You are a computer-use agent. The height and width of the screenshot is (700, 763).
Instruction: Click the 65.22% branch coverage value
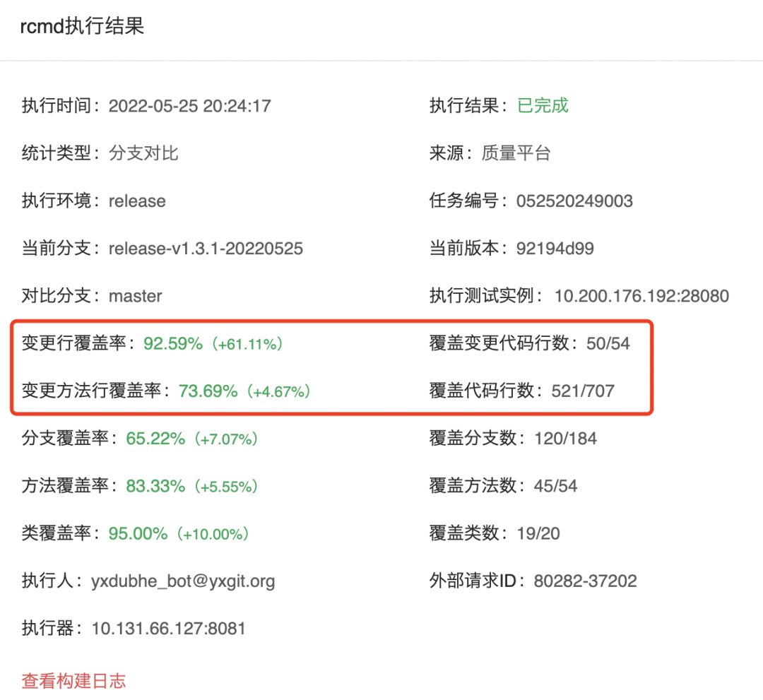pos(155,439)
